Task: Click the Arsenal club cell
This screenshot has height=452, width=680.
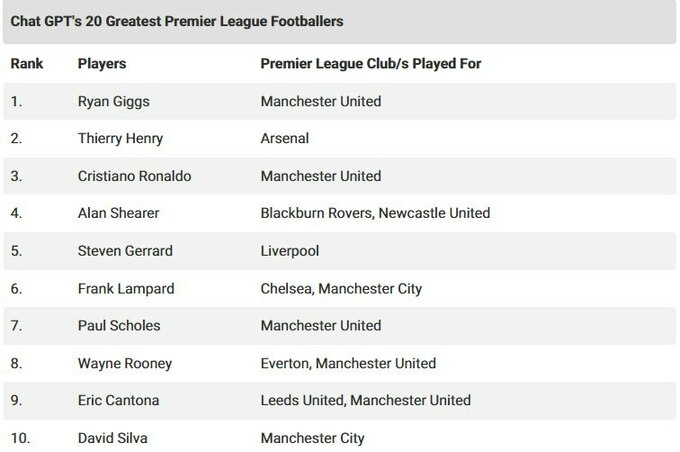Action: 284,139
